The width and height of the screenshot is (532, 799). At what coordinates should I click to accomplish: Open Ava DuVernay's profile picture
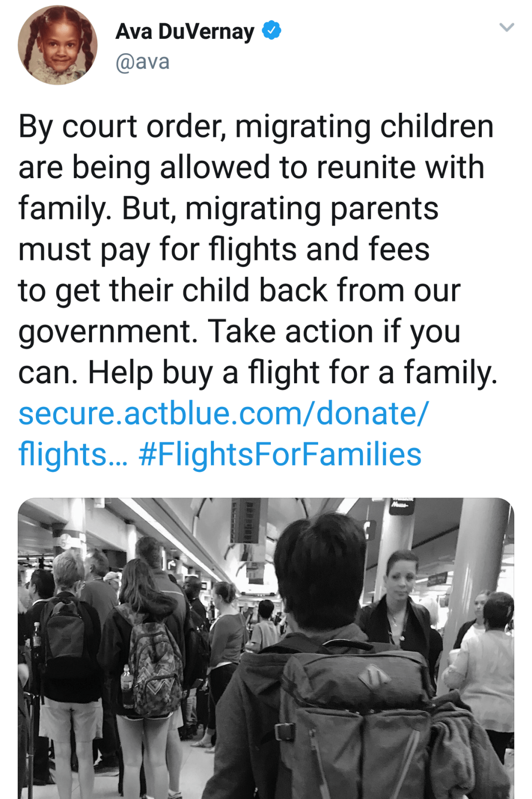click(x=58, y=45)
